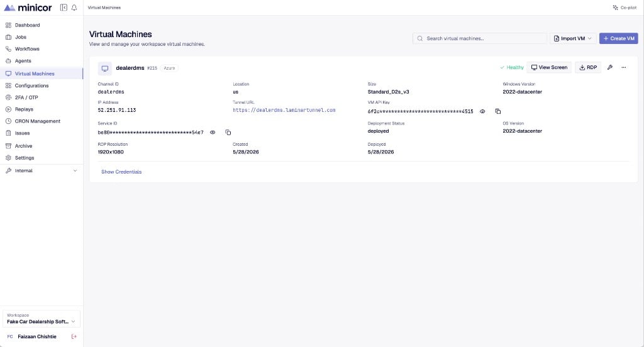
Task: Open Workflows in sidebar
Action: pyautogui.click(x=42, y=49)
